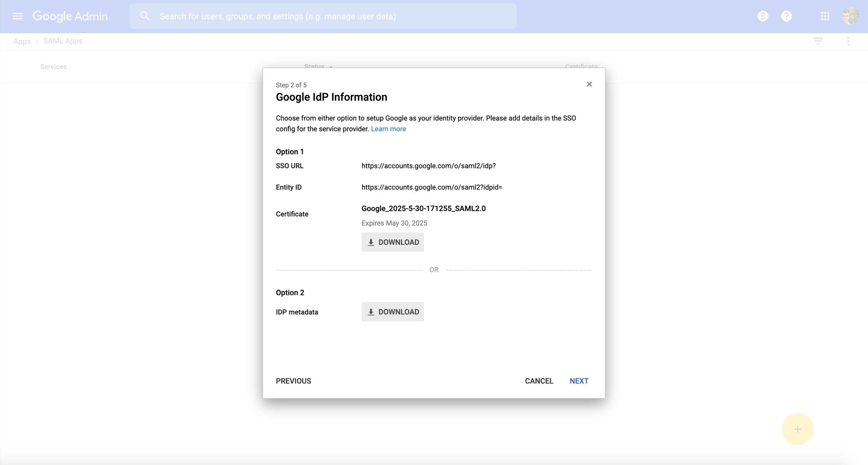Viewport: 868px width, 465px height.
Task: Open the Learn more link
Action: click(x=388, y=129)
